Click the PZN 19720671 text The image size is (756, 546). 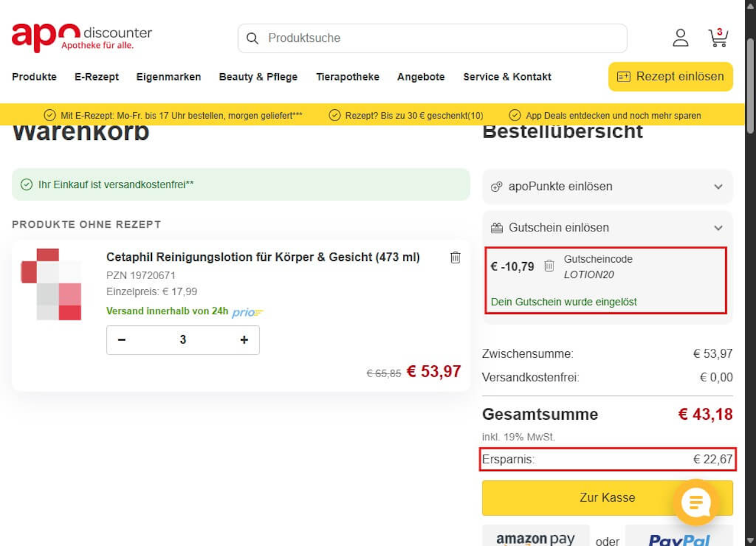141,275
